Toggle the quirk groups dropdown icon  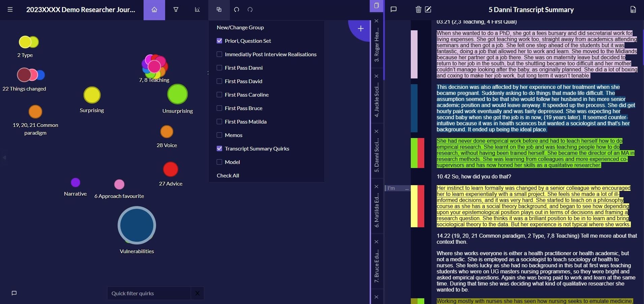point(219,10)
